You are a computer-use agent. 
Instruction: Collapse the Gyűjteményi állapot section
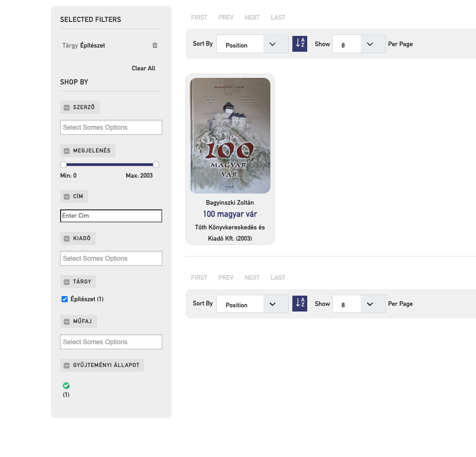click(x=67, y=365)
